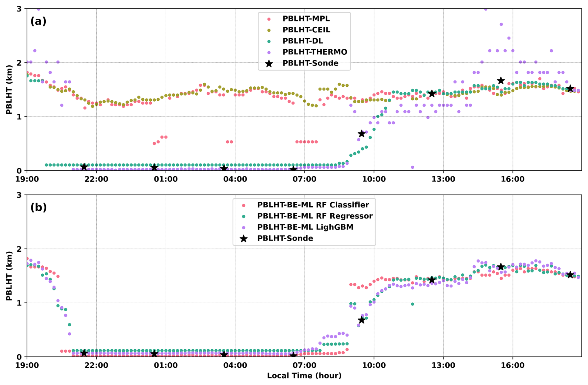The width and height of the screenshot is (588, 385).
Task: Click the PBLHT (km) y-axis label in panel (a)
Action: click(9, 89)
